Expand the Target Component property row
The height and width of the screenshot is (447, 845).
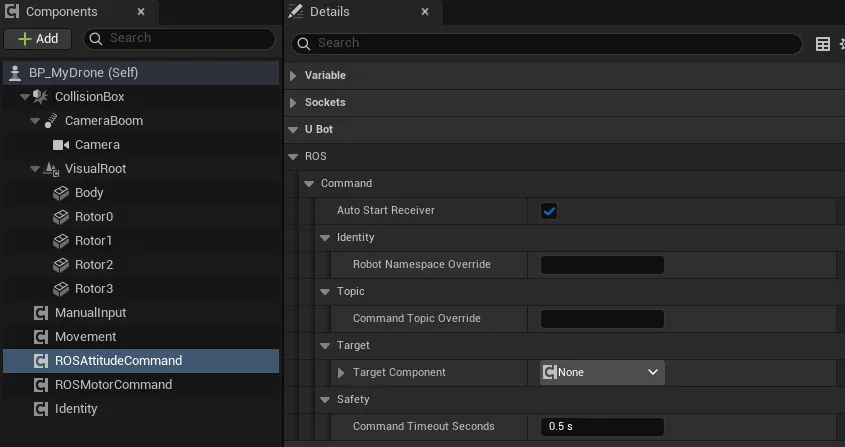[341, 373]
